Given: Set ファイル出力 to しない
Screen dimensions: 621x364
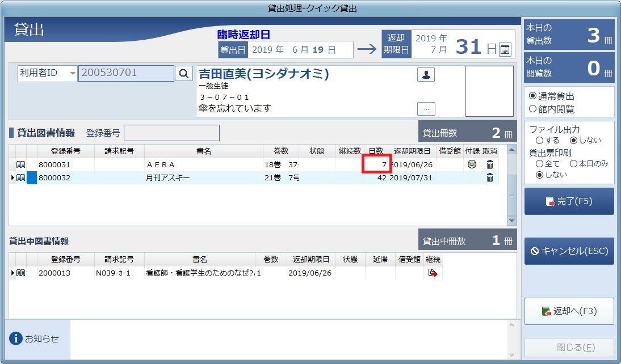Looking at the screenshot, I should (573, 140).
